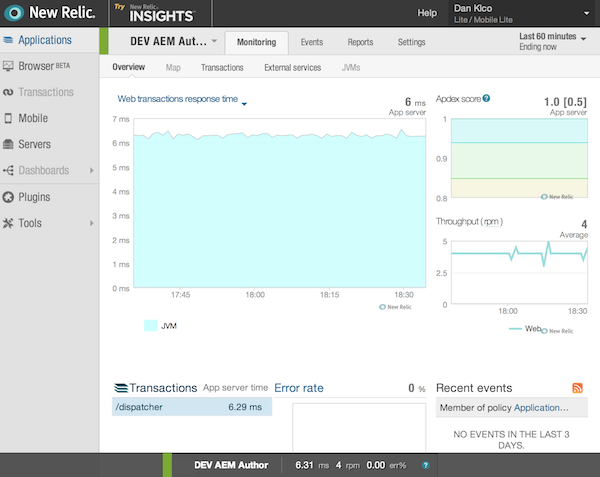Click the 4 rpm value in status bar

(x=348, y=465)
